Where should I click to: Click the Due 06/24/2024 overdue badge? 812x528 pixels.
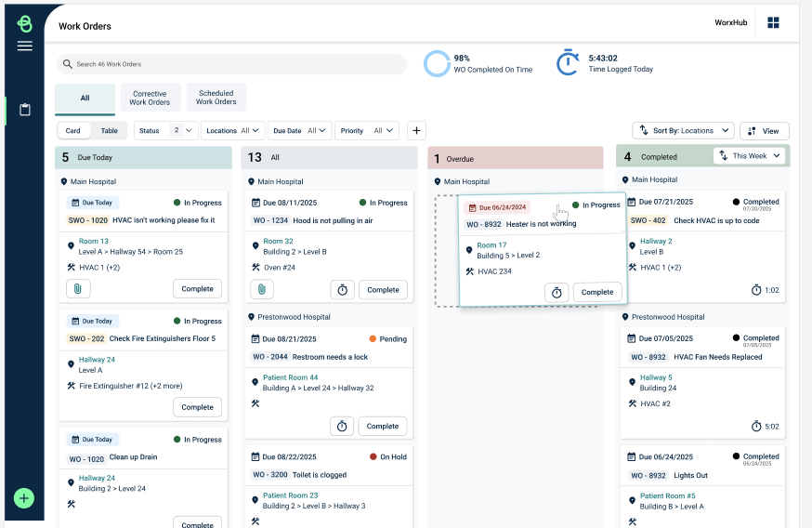pyautogui.click(x=497, y=207)
